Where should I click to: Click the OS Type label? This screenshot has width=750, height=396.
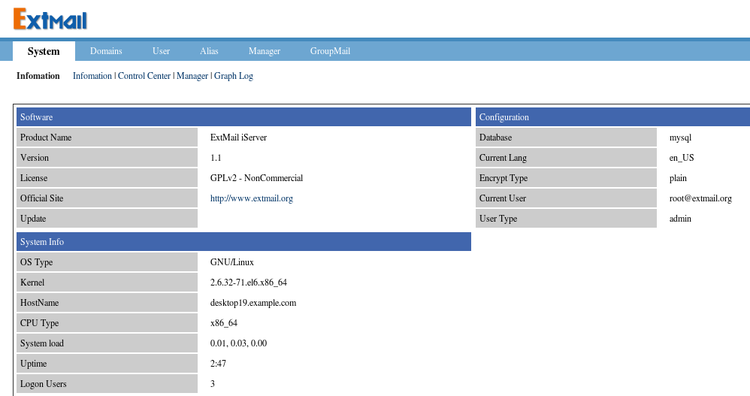[x=107, y=262]
